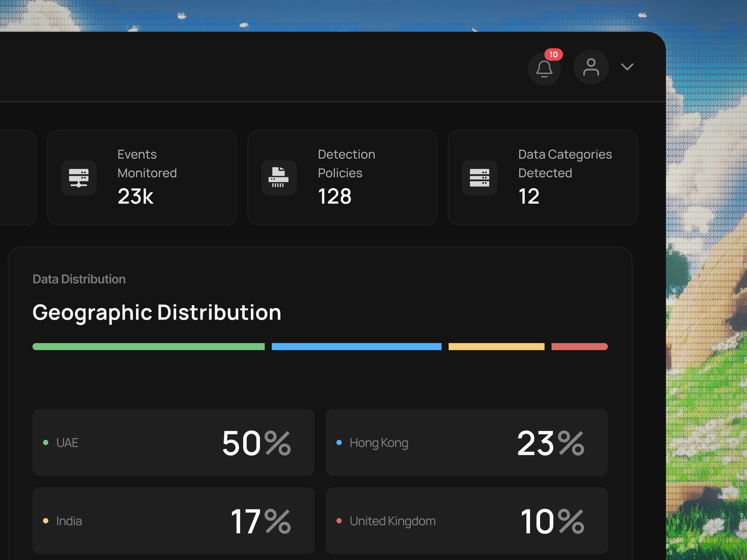Click the 23k events value
The image size is (747, 560).
pyautogui.click(x=135, y=196)
